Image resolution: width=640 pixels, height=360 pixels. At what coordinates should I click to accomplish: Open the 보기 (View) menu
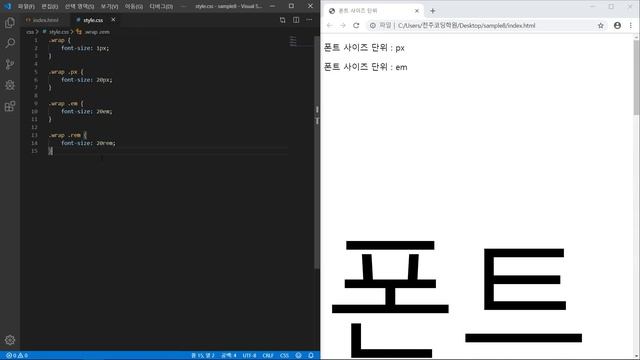point(109,7)
